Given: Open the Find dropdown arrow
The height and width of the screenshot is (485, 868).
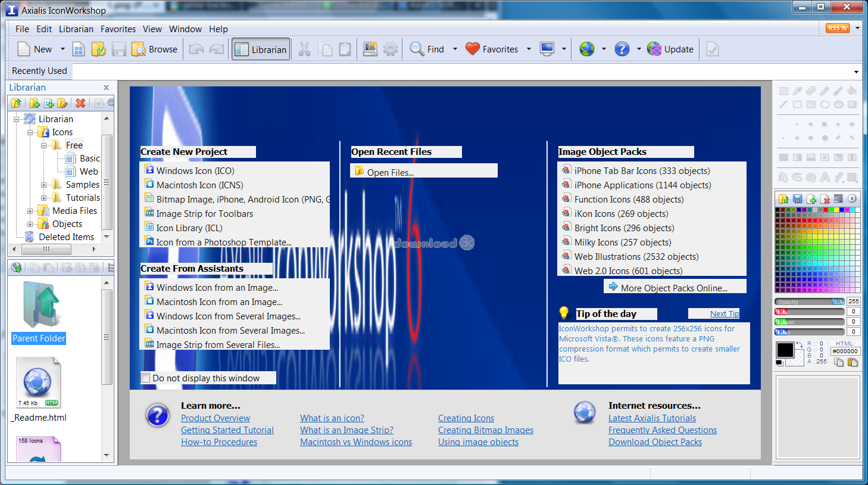Looking at the screenshot, I should (x=455, y=49).
